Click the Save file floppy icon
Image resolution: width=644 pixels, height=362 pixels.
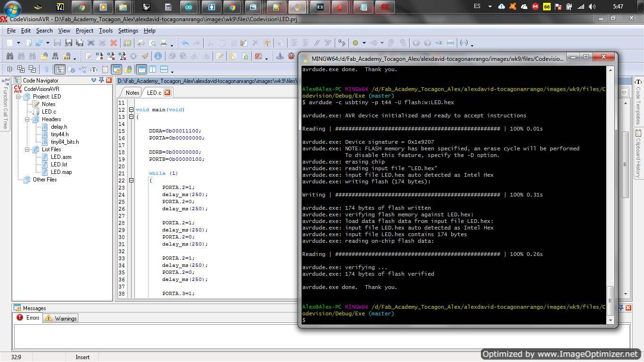[x=57, y=43]
